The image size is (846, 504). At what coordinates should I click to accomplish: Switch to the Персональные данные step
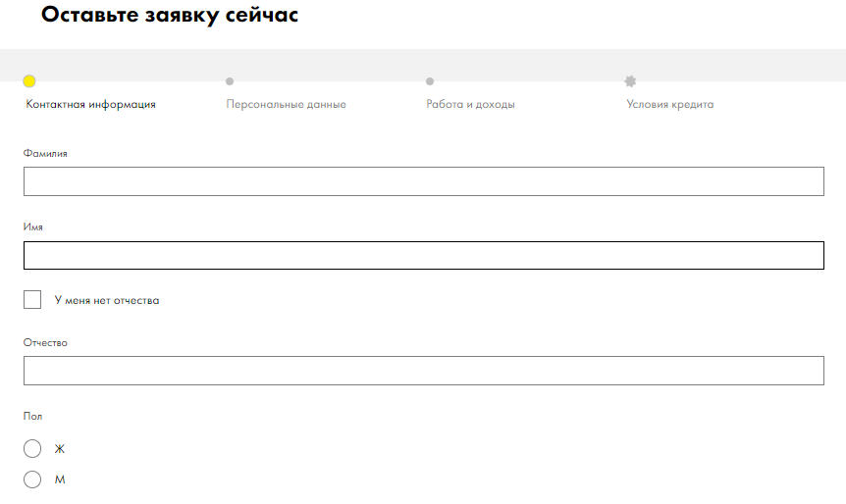(x=286, y=104)
